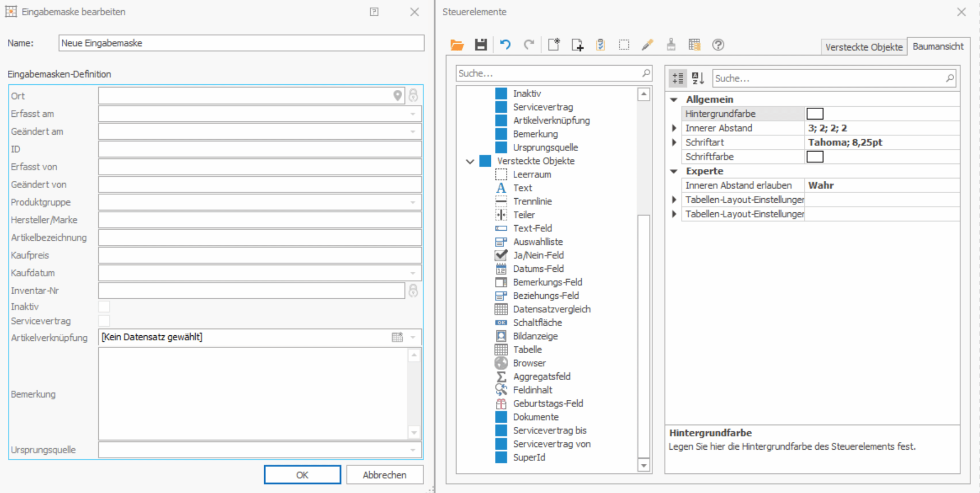Open the Geändert am dropdown
Viewport: 980px width, 493px height.
pos(413,132)
